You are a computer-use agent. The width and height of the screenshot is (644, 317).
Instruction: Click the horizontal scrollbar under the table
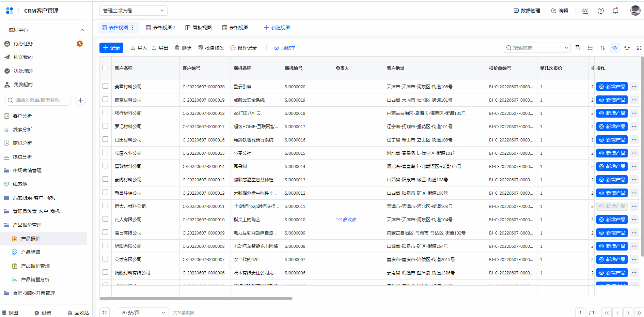196,299
